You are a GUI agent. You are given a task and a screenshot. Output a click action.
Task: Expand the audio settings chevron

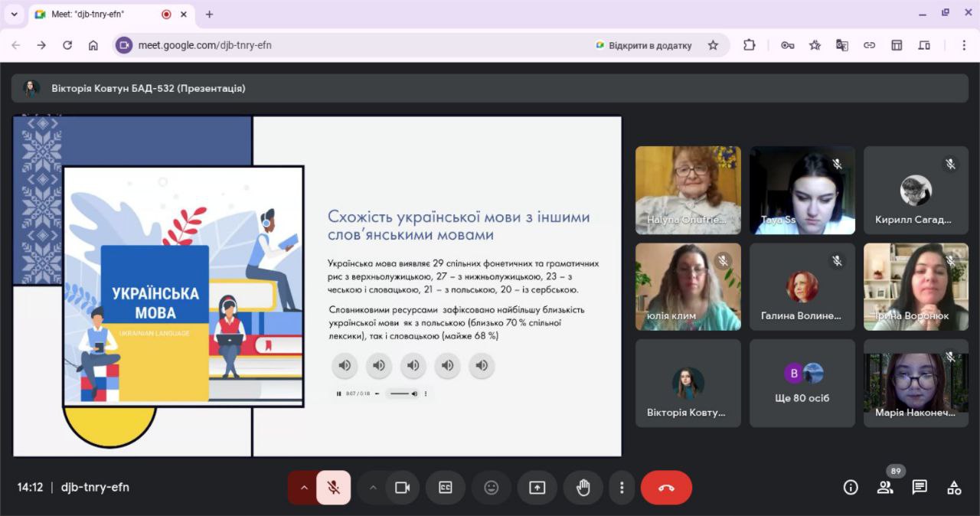point(304,488)
